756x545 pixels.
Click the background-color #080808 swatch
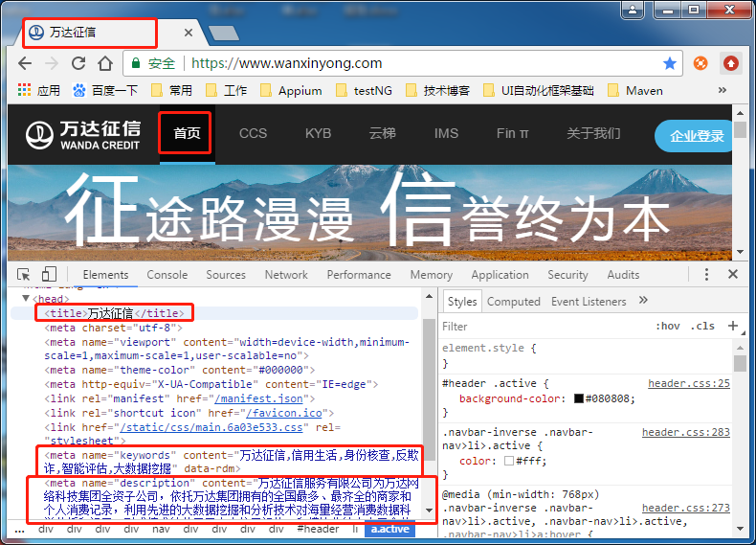[x=579, y=398]
